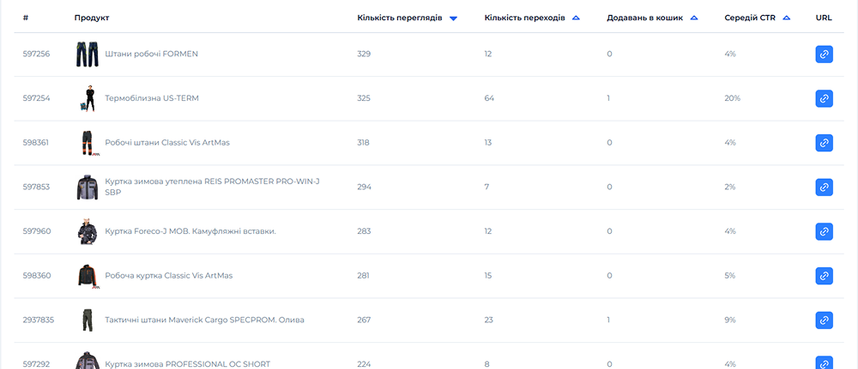Open URL link for Куртка Foreco-J MOB
This screenshot has height=369, width=858.
[x=824, y=232]
